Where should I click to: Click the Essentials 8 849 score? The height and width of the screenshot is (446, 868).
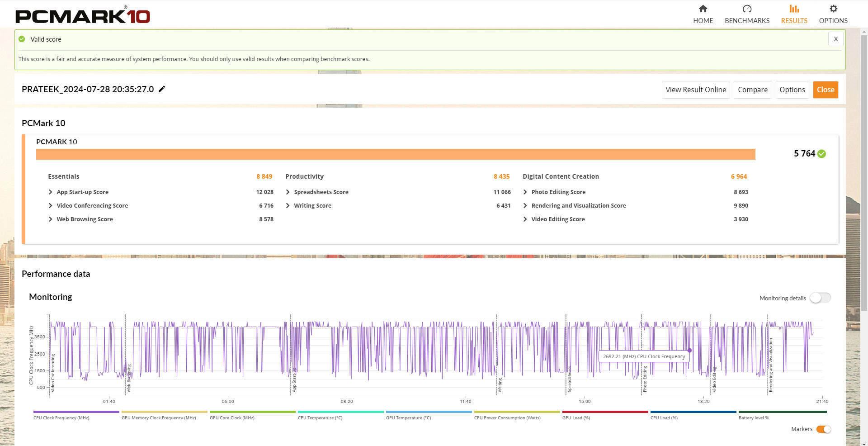[x=264, y=176]
